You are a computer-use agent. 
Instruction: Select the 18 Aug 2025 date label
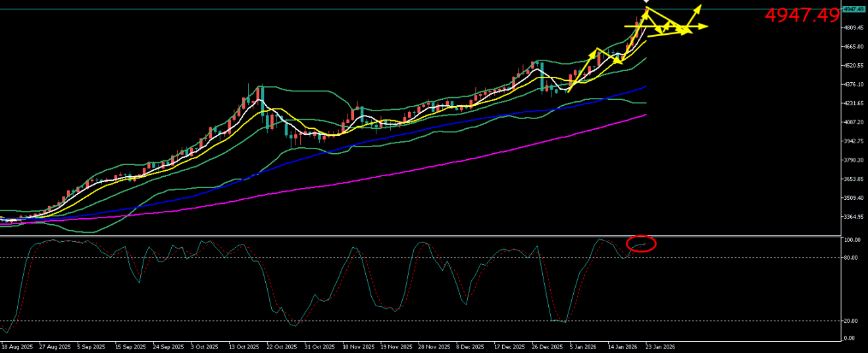click(x=16, y=346)
